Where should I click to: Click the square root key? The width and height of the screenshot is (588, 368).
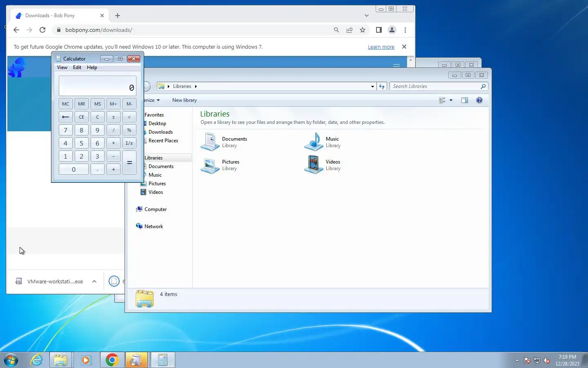(129, 117)
